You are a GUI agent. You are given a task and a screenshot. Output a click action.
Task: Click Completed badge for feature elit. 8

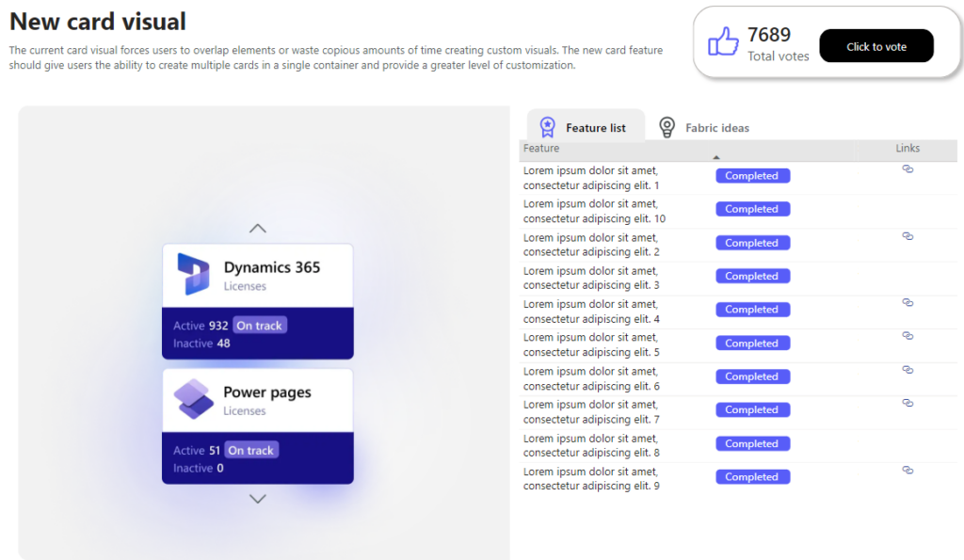752,443
